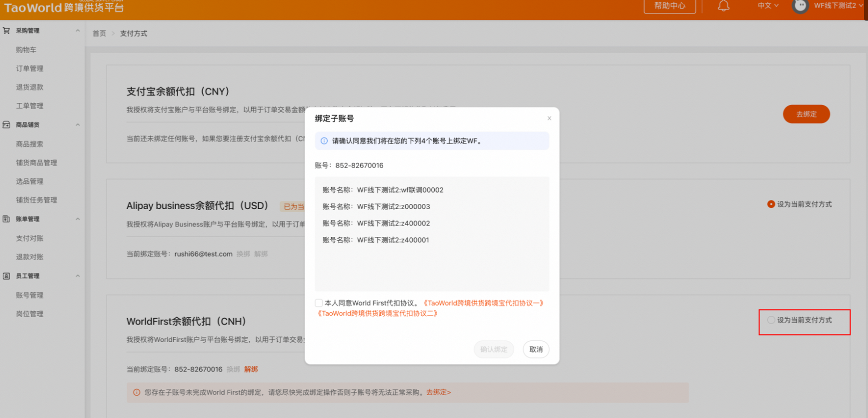This screenshot has height=418, width=868.
Task: Collapse the 账单管理 menu section
Action: click(78, 219)
